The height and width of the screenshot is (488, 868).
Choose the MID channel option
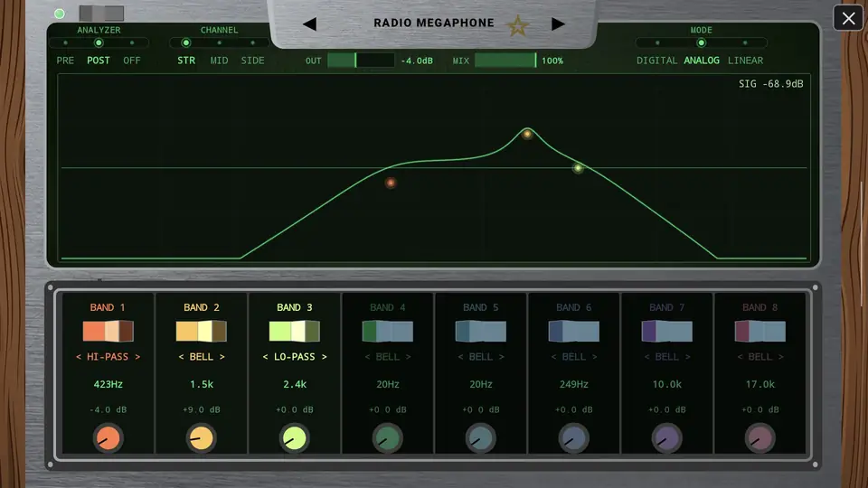click(x=219, y=61)
